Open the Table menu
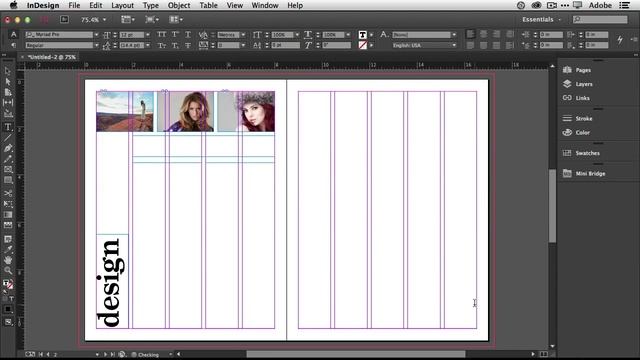640x360 pixels. [x=208, y=5]
